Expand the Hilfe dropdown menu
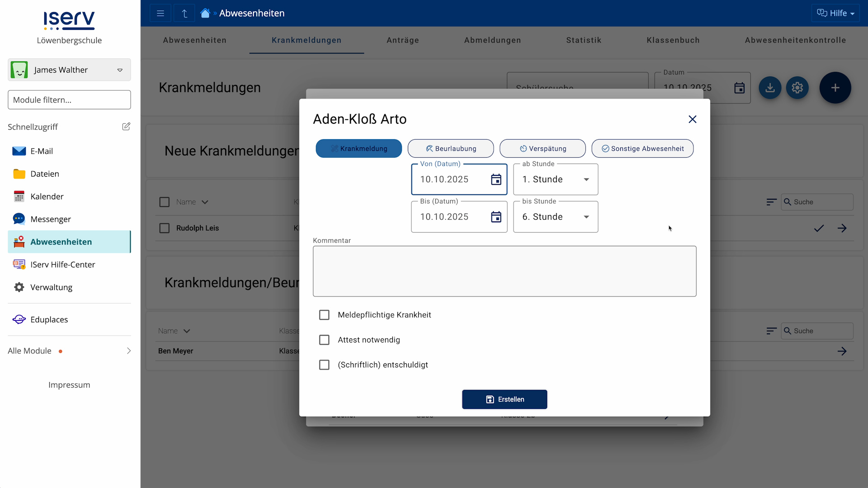Viewport: 868px width, 488px height. pyautogui.click(x=836, y=13)
